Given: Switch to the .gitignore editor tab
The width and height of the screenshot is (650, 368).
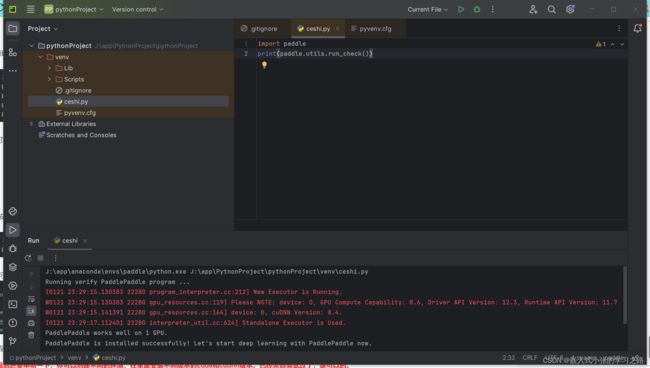Looking at the screenshot, I should 260,29.
